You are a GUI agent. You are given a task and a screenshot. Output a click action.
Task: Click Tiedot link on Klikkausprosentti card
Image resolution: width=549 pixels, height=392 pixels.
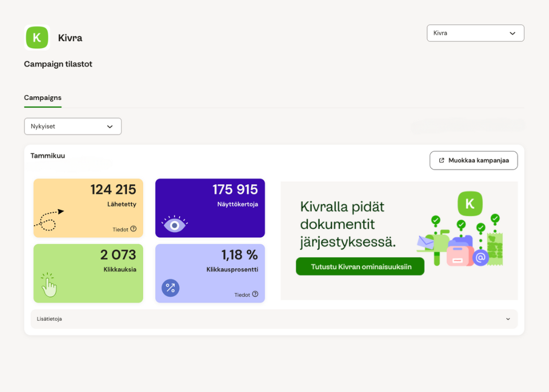tap(242, 295)
